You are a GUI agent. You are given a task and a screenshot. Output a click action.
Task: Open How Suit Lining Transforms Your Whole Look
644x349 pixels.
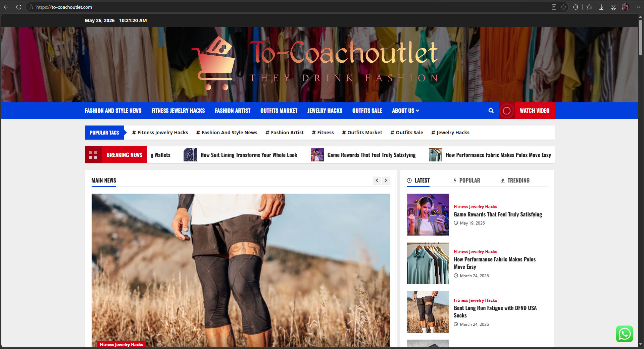point(249,155)
